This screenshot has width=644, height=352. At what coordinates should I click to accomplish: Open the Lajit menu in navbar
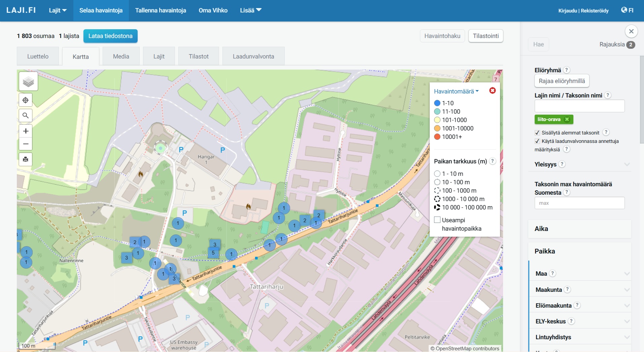tap(58, 10)
